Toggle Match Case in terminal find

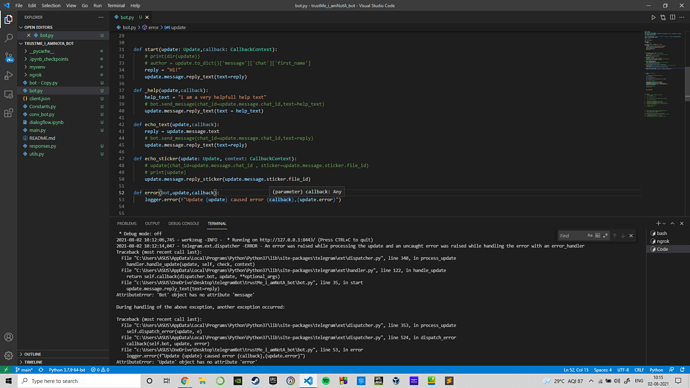coord(590,236)
